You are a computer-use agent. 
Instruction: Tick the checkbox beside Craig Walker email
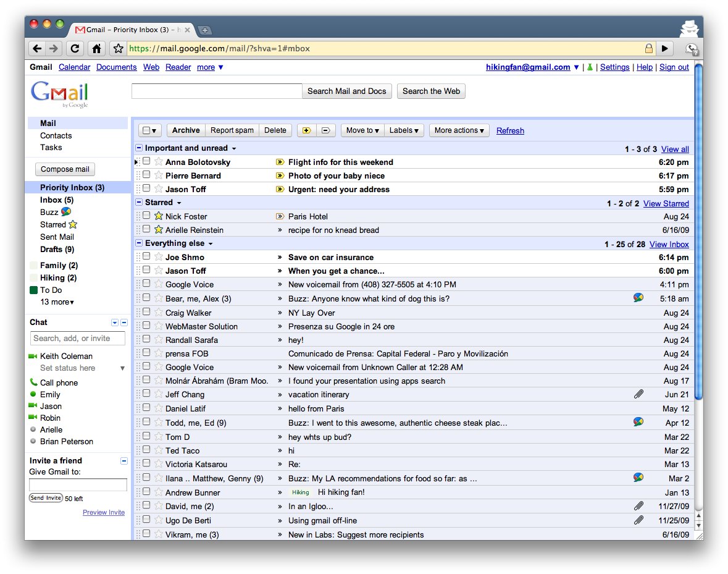[x=146, y=313]
